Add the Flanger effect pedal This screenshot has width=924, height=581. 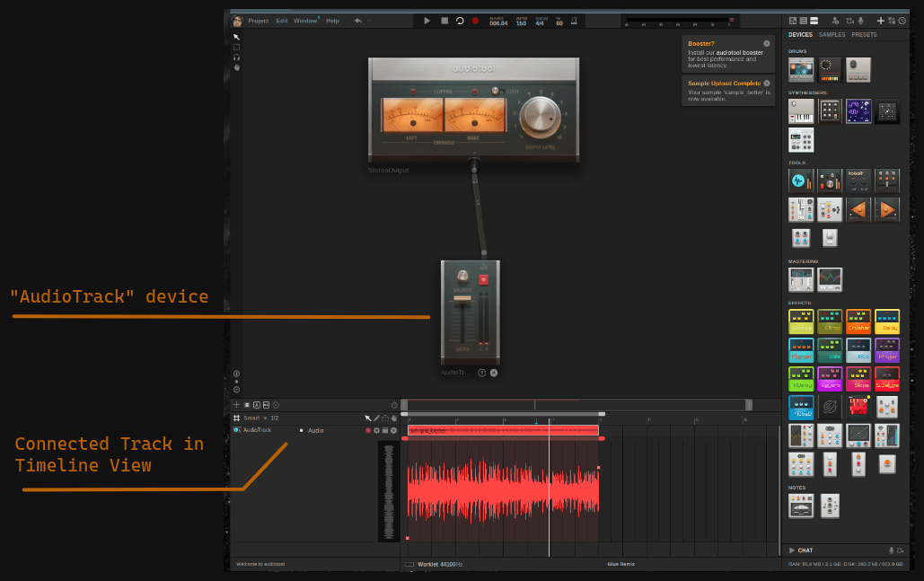[x=801, y=350]
